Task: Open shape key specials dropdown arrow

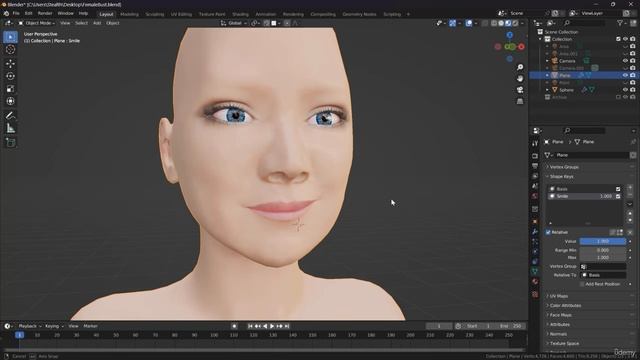Action: click(630, 204)
